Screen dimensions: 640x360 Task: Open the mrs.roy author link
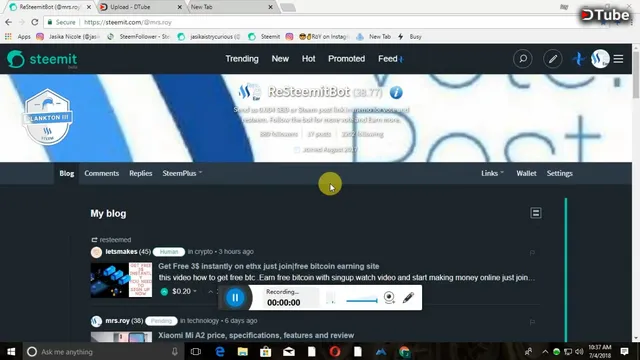[x=118, y=320]
